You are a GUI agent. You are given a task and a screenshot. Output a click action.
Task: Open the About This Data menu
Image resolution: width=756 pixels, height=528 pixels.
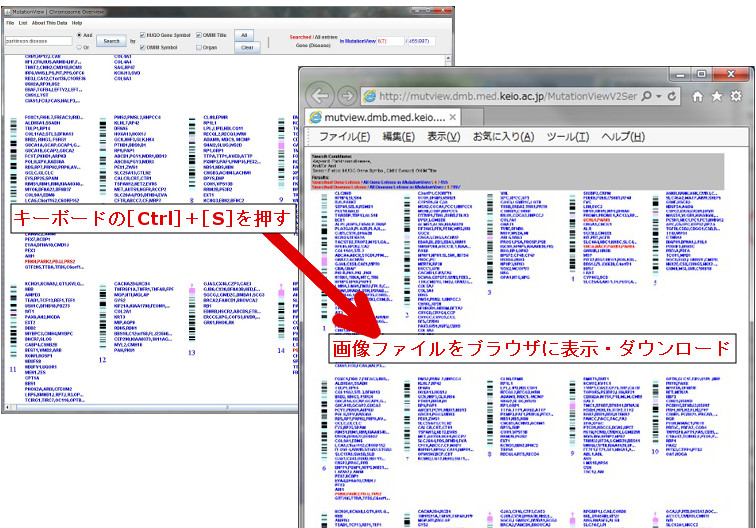click(x=50, y=22)
